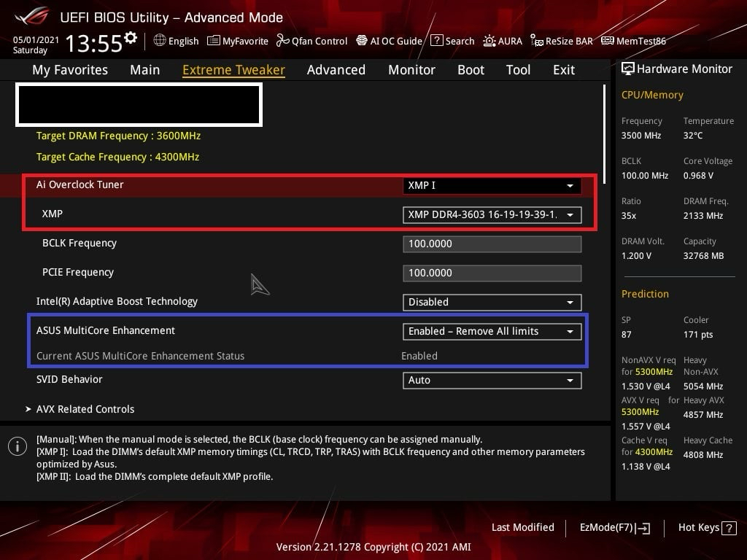The width and height of the screenshot is (747, 560).
Task: Click Last Modified button
Action: (522, 528)
